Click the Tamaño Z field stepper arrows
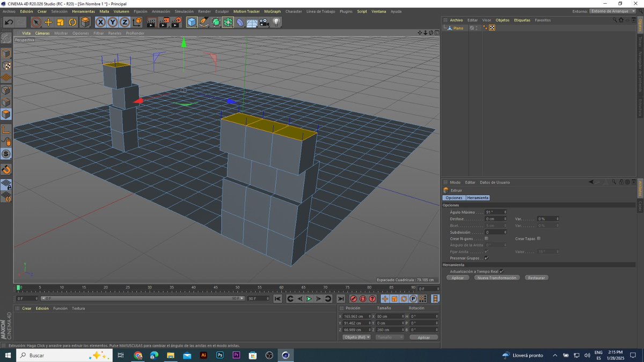 click(402, 330)
